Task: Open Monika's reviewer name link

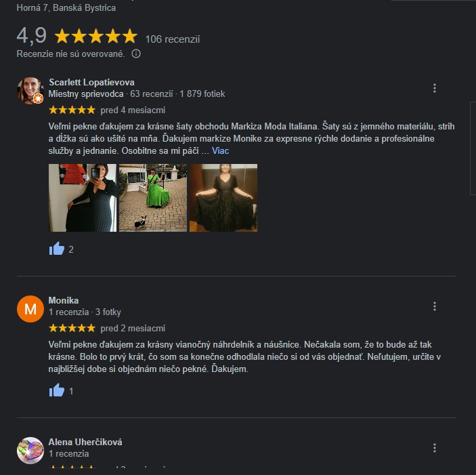Action: [64, 300]
